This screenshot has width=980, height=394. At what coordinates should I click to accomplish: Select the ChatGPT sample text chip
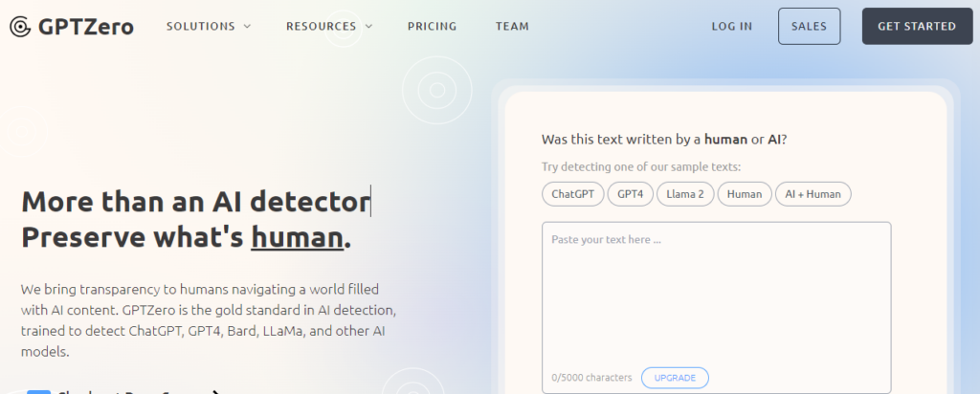572,194
